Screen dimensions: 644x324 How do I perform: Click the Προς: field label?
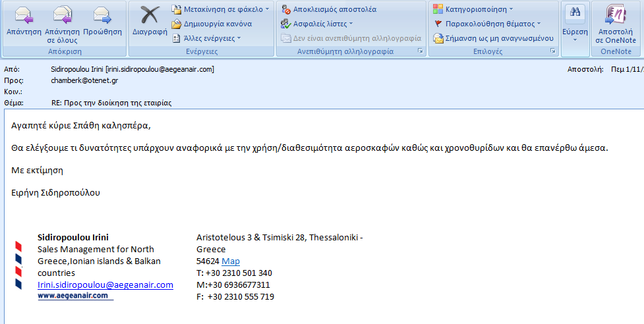[x=14, y=81]
